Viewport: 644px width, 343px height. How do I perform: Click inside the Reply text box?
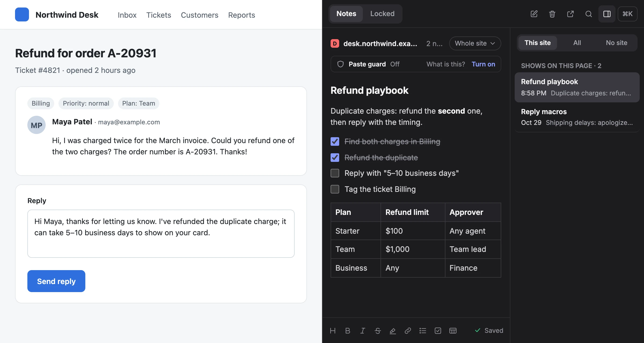click(x=161, y=234)
